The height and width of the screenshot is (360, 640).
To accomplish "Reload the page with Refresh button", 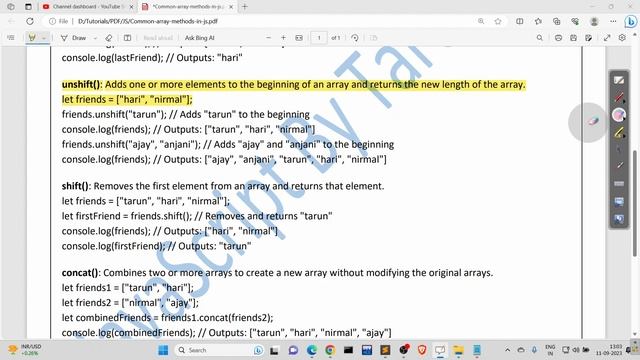I will 30,21.
